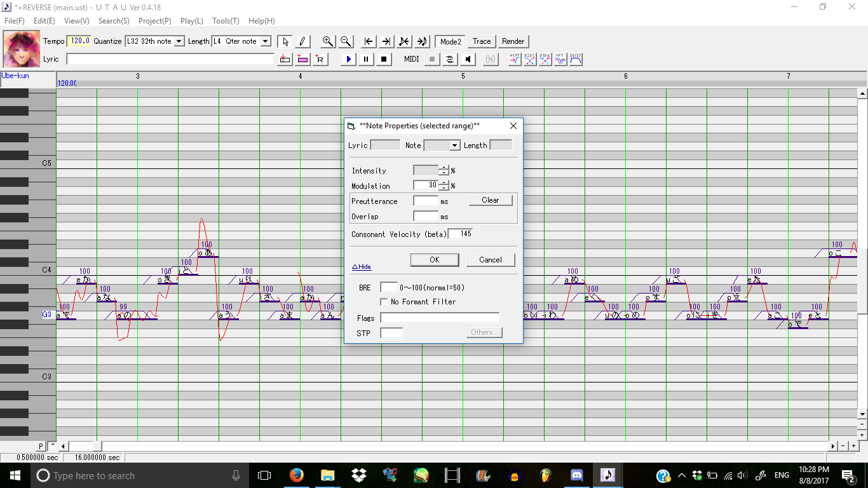
Task: Stop playback
Action: tap(384, 59)
